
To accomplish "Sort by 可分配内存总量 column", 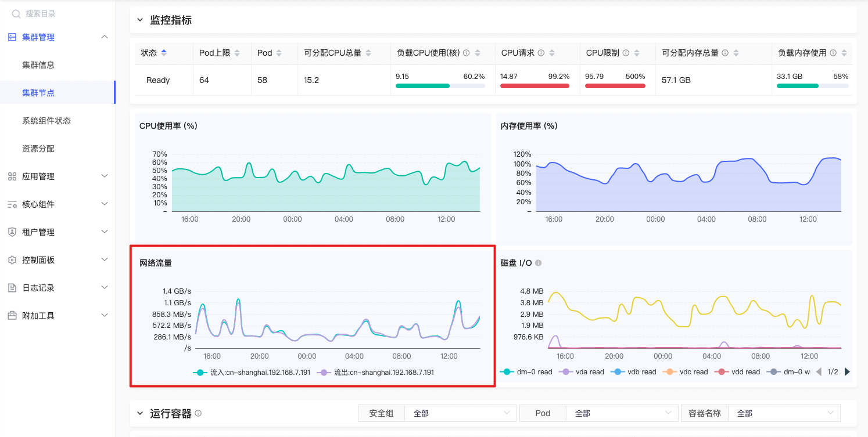I will point(736,53).
